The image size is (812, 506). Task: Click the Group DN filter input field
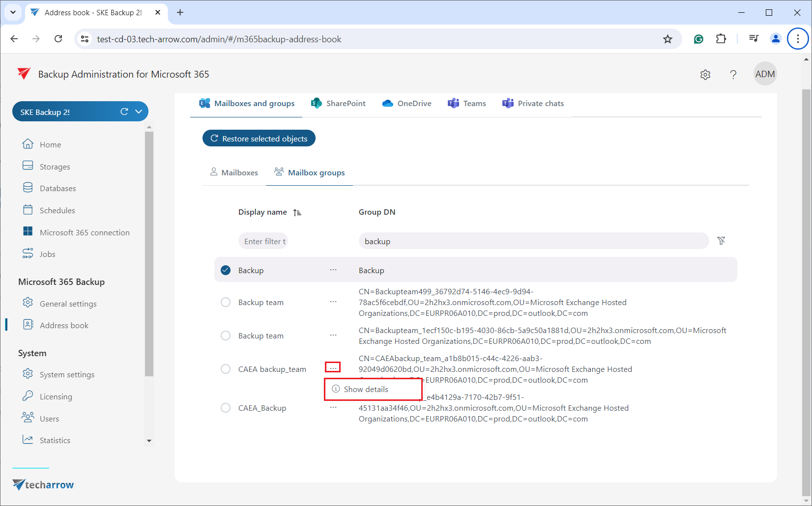533,241
